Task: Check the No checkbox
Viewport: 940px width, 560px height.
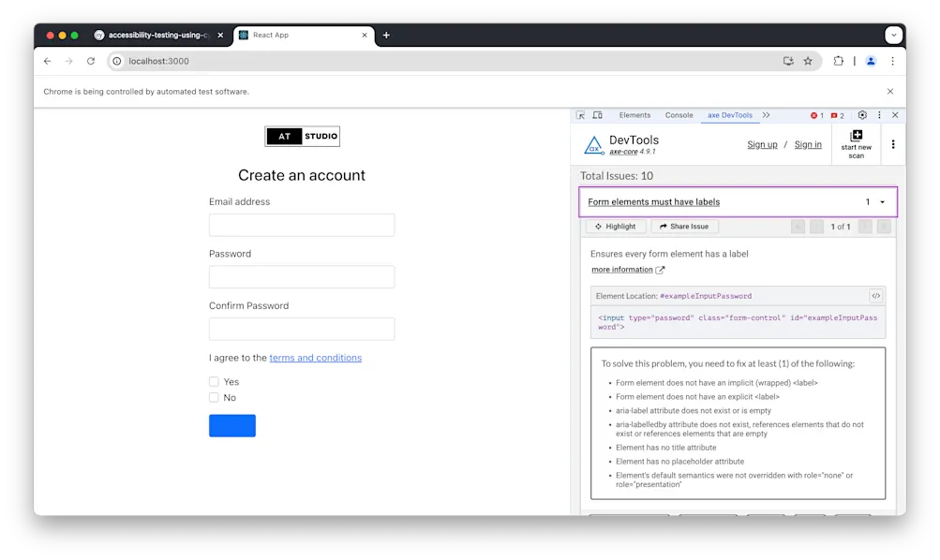Action: (x=214, y=398)
